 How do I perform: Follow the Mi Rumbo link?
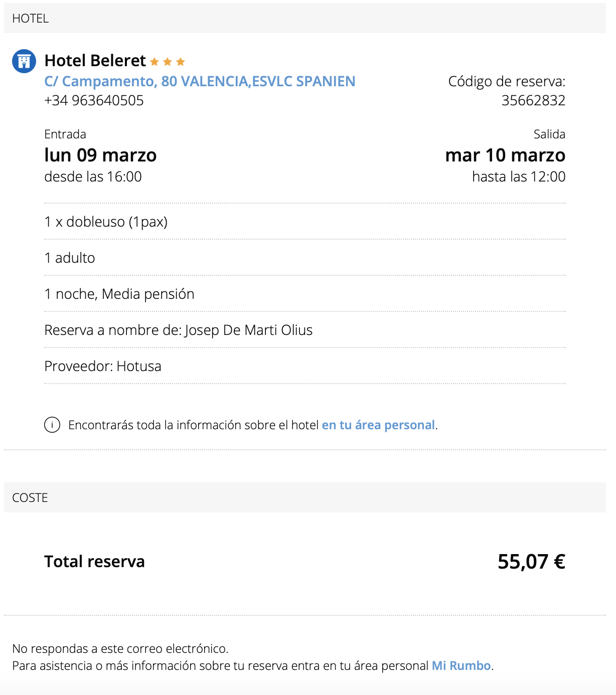coord(461,665)
